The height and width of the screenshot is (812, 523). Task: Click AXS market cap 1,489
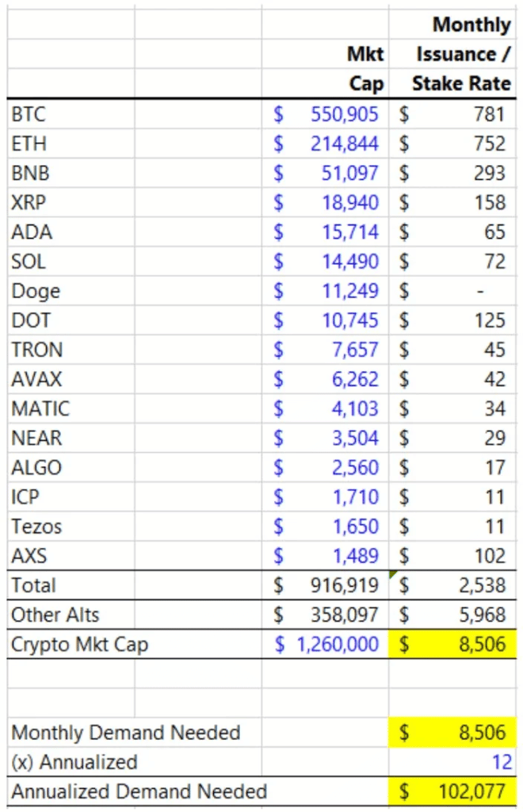tap(356, 557)
